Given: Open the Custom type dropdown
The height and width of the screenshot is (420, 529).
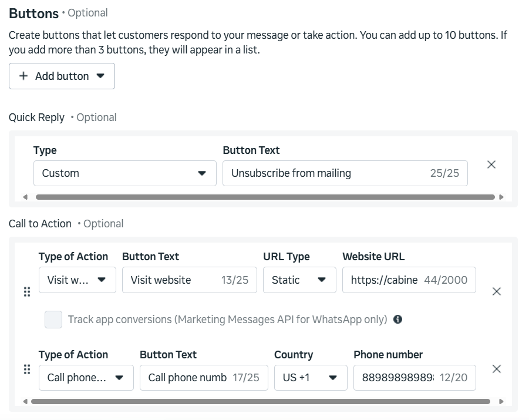Looking at the screenshot, I should point(124,173).
